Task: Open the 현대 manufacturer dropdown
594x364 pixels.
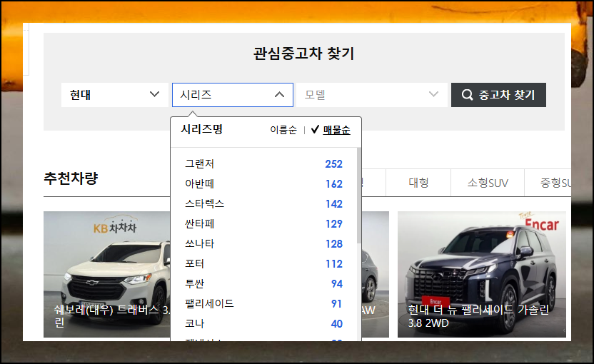Action: point(115,95)
